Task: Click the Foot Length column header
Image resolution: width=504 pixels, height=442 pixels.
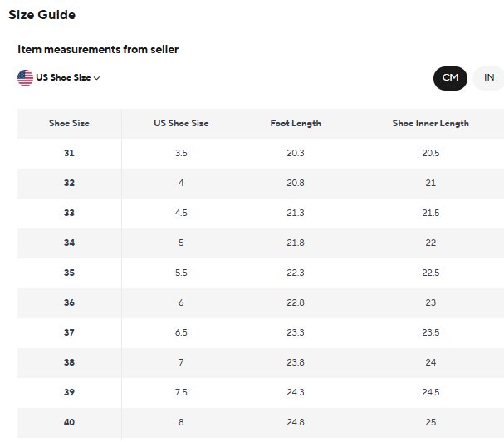Action: (296, 123)
